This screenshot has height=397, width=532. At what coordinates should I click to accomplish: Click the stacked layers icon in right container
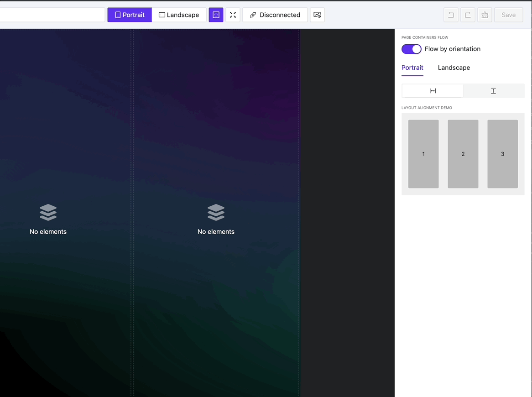click(216, 212)
